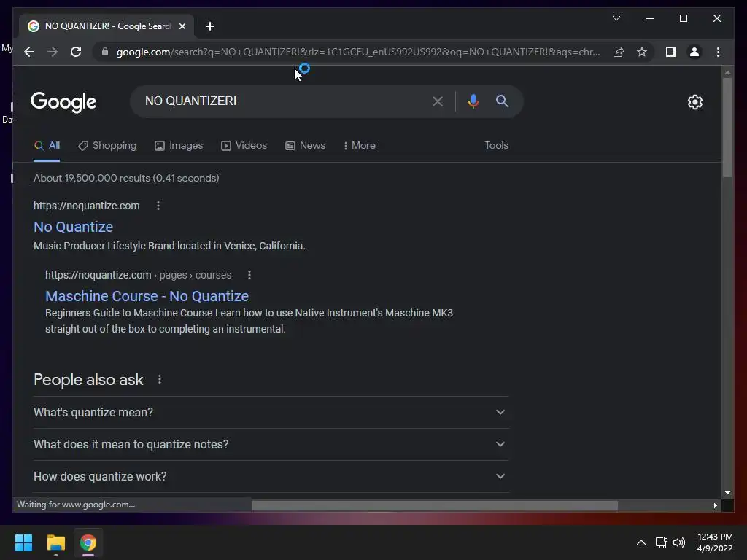Switch to Shopping results
This screenshot has height=560, width=747.
[107, 145]
